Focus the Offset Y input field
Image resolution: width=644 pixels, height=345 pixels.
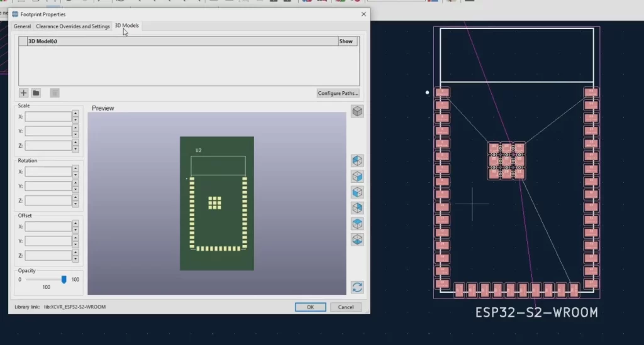(48, 241)
